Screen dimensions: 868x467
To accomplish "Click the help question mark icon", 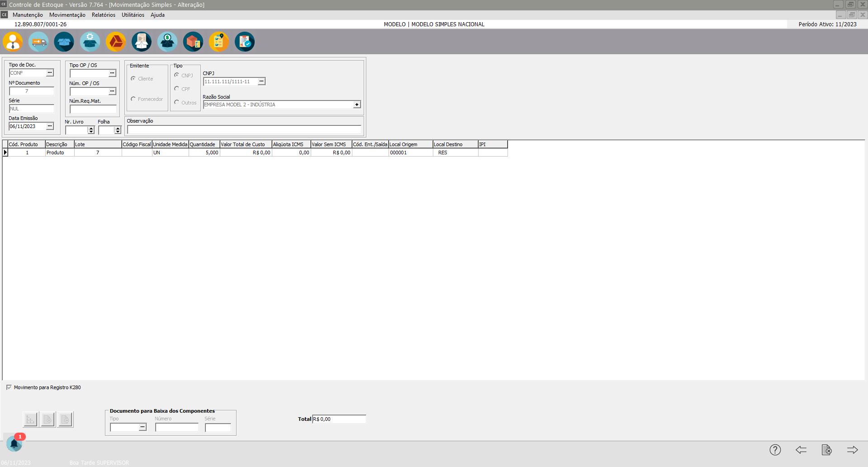I will [775, 450].
